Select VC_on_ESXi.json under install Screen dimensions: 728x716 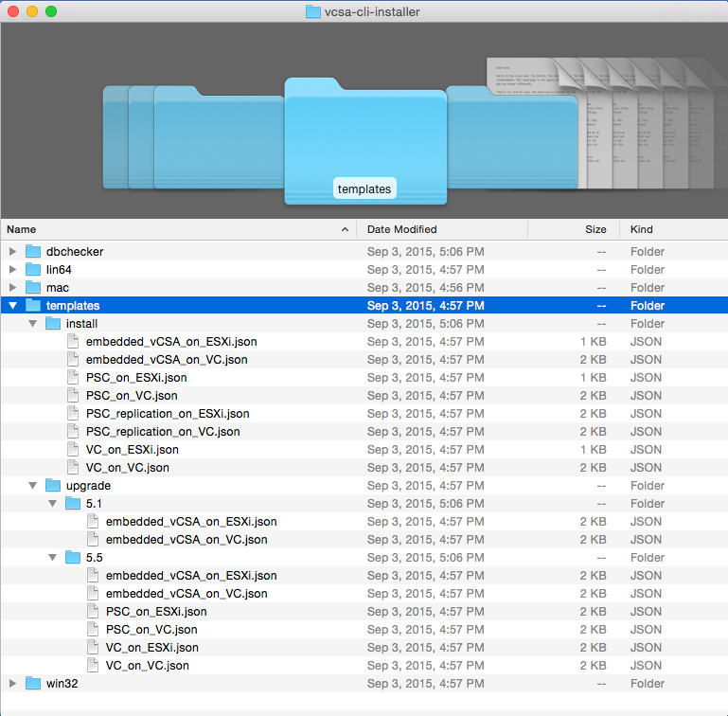133,450
